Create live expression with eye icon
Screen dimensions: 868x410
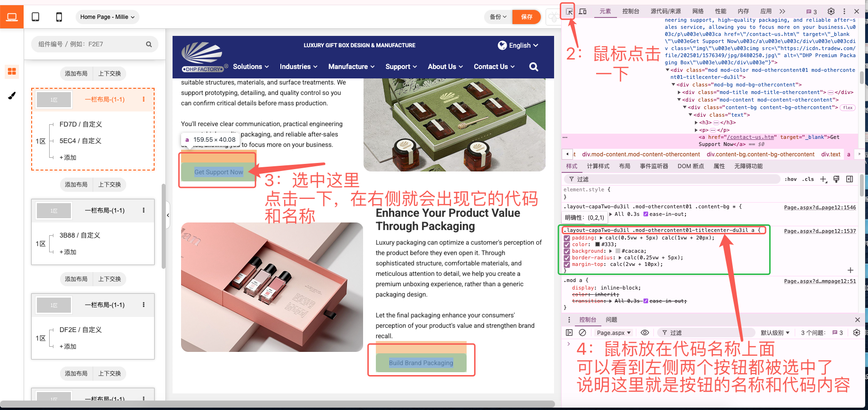click(x=644, y=333)
